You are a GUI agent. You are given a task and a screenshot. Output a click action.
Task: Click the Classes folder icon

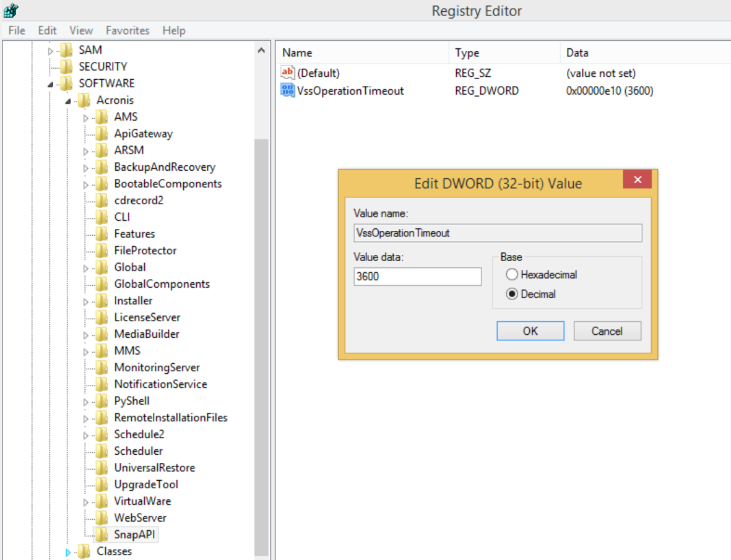tap(84, 551)
